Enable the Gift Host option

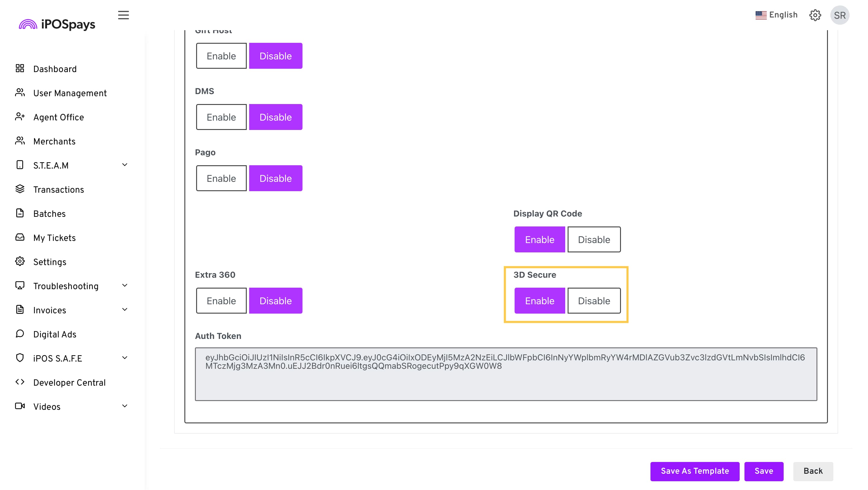[x=221, y=56]
